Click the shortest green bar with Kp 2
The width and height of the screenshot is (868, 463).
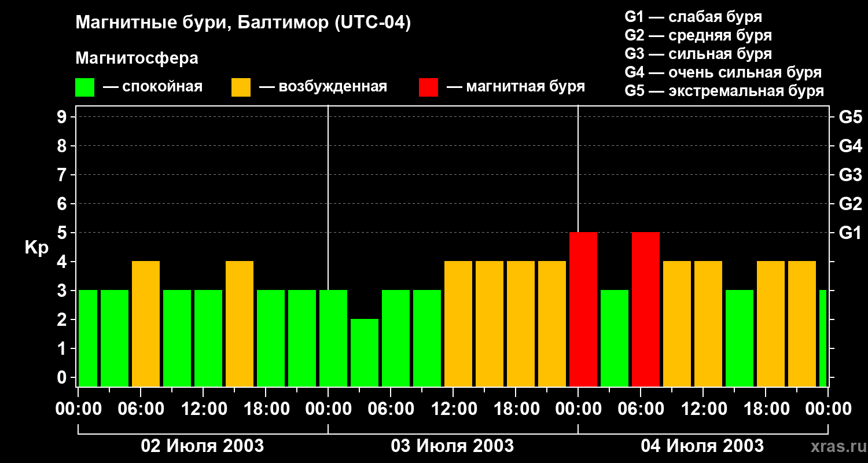365,352
